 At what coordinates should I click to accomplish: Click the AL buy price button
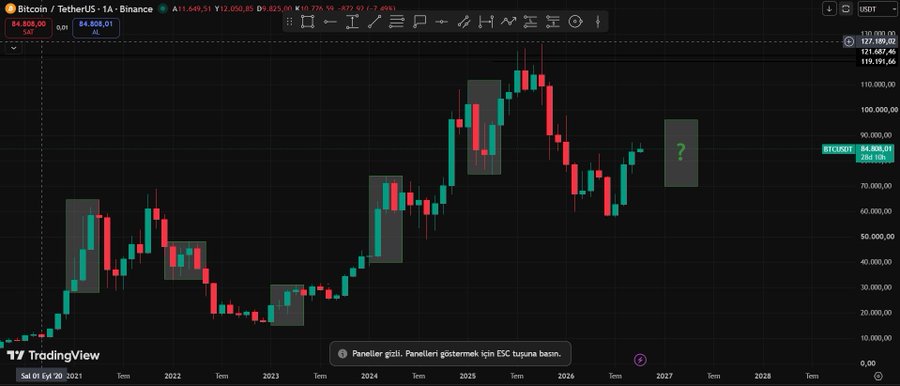(96, 28)
